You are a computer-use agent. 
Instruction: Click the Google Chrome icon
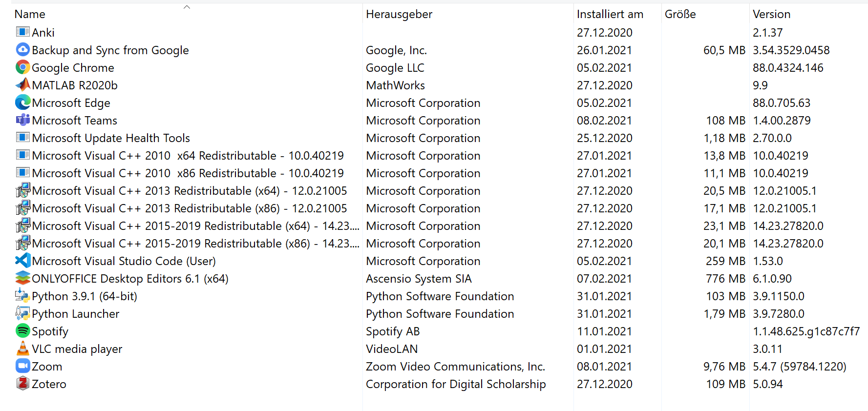23,67
